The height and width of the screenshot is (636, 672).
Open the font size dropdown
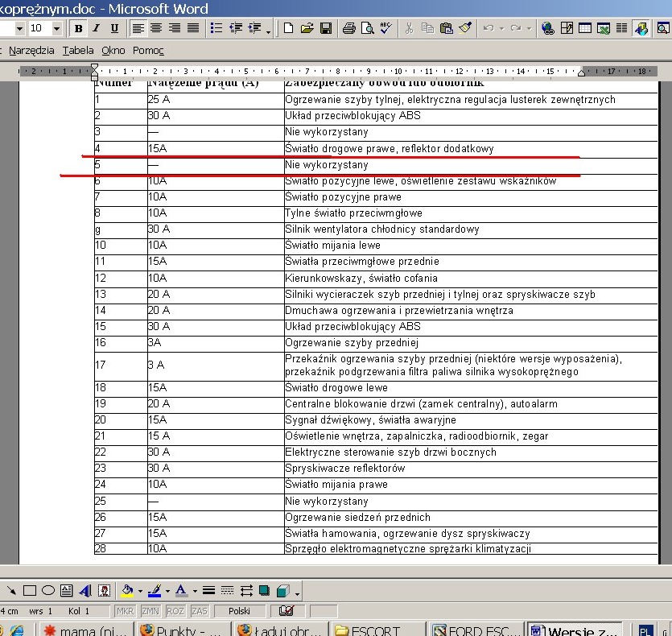pos(56,28)
